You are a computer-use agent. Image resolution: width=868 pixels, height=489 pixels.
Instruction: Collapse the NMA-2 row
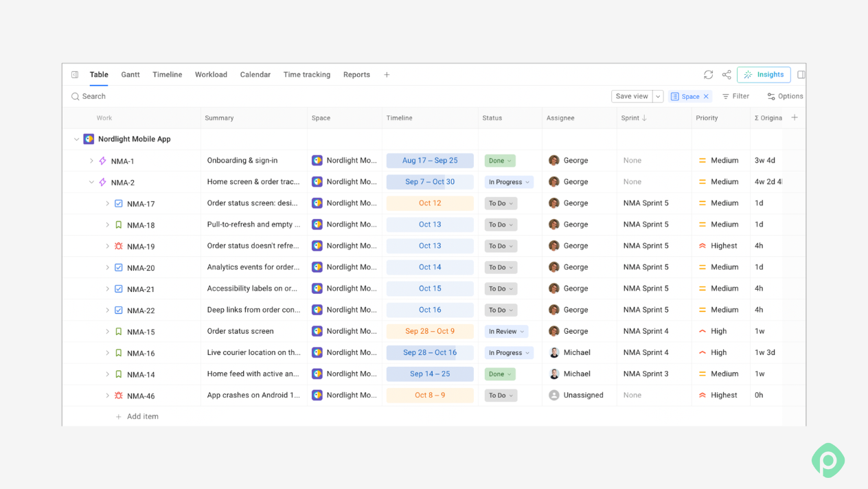coord(91,182)
